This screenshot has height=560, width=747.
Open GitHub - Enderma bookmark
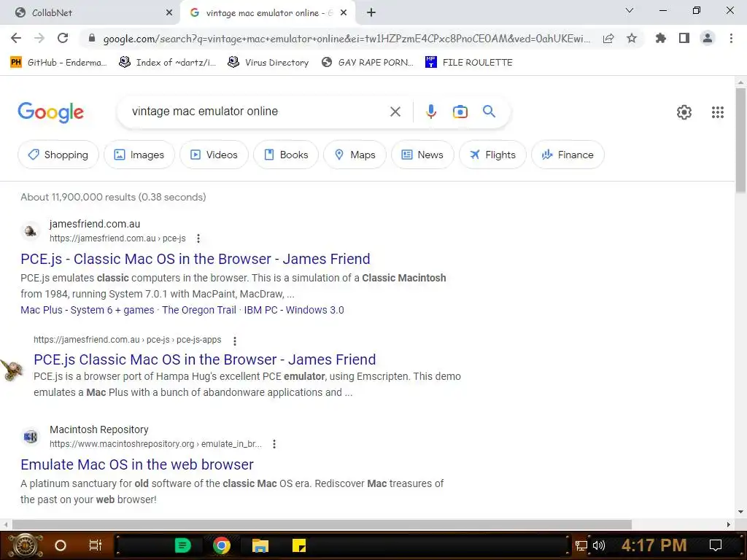click(x=58, y=63)
